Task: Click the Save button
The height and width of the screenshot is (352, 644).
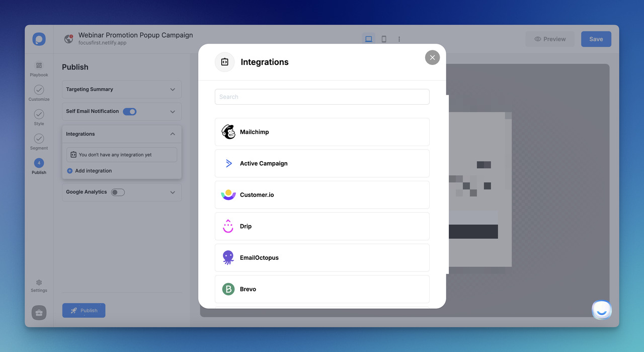Action: pyautogui.click(x=596, y=39)
